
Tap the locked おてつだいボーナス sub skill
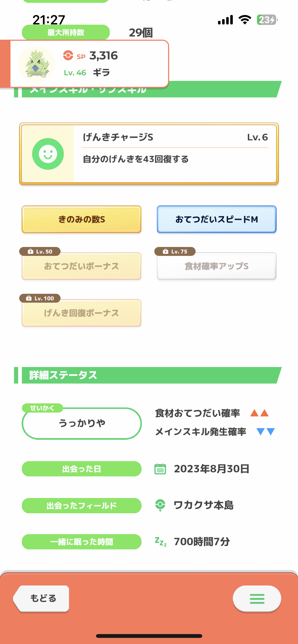click(x=82, y=266)
